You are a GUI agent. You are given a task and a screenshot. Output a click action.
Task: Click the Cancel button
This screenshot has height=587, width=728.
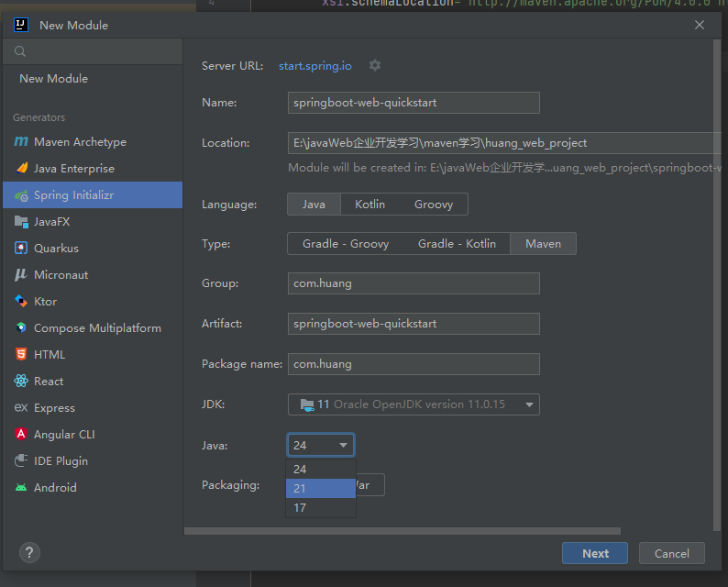tap(672, 553)
